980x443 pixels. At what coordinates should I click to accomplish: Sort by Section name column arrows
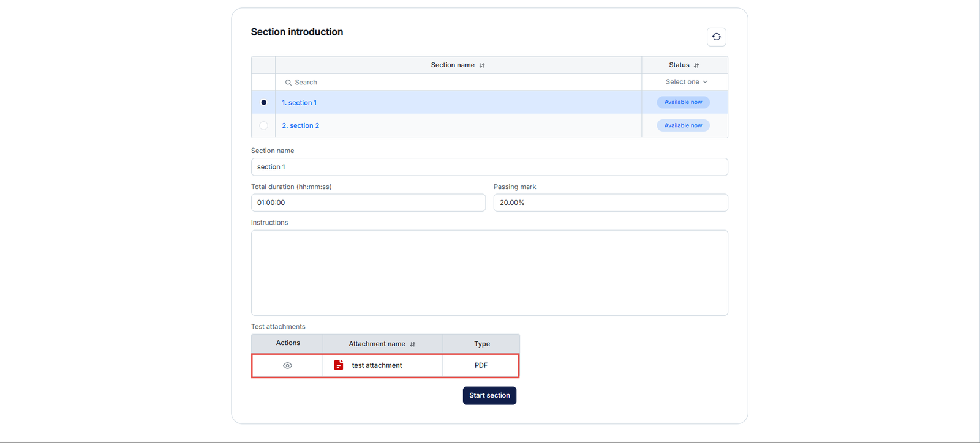[x=482, y=65]
